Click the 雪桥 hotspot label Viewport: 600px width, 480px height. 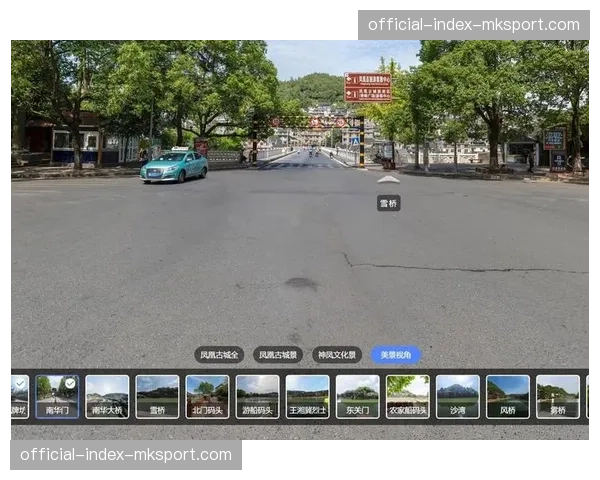coord(388,203)
